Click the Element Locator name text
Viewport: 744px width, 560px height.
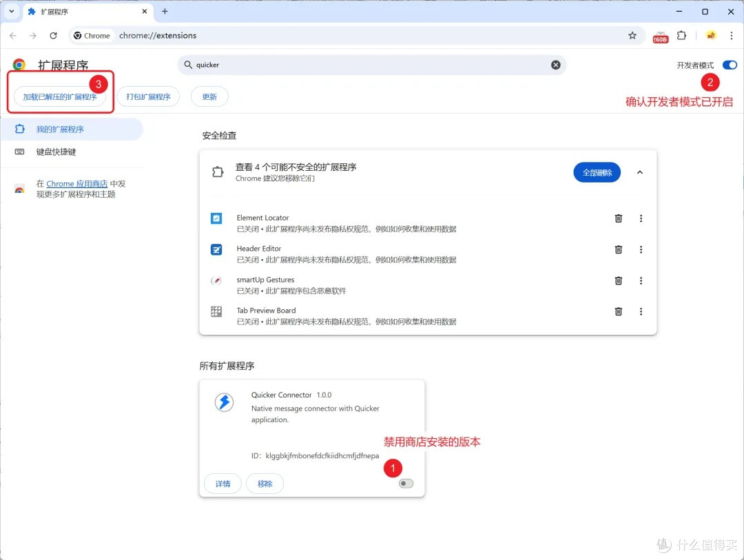(x=263, y=218)
